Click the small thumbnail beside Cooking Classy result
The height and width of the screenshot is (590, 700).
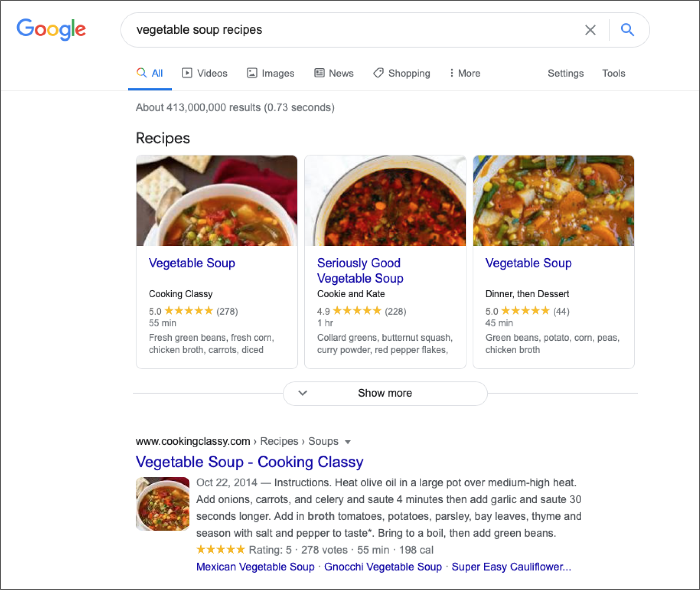point(163,503)
